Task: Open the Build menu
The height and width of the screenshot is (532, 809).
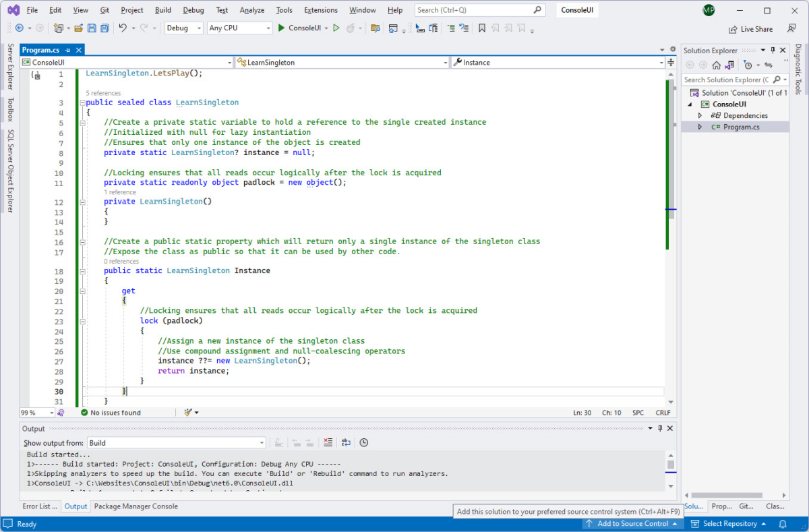Action: pyautogui.click(x=162, y=10)
